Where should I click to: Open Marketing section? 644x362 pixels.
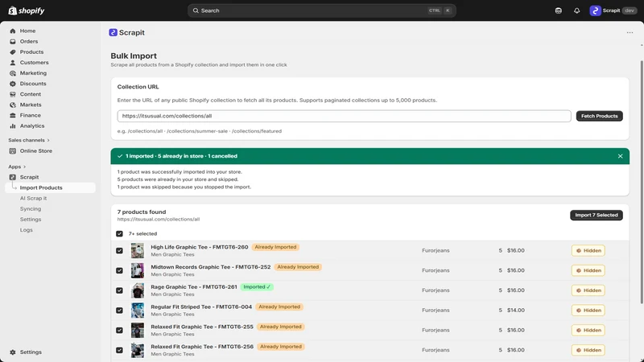[x=33, y=73]
